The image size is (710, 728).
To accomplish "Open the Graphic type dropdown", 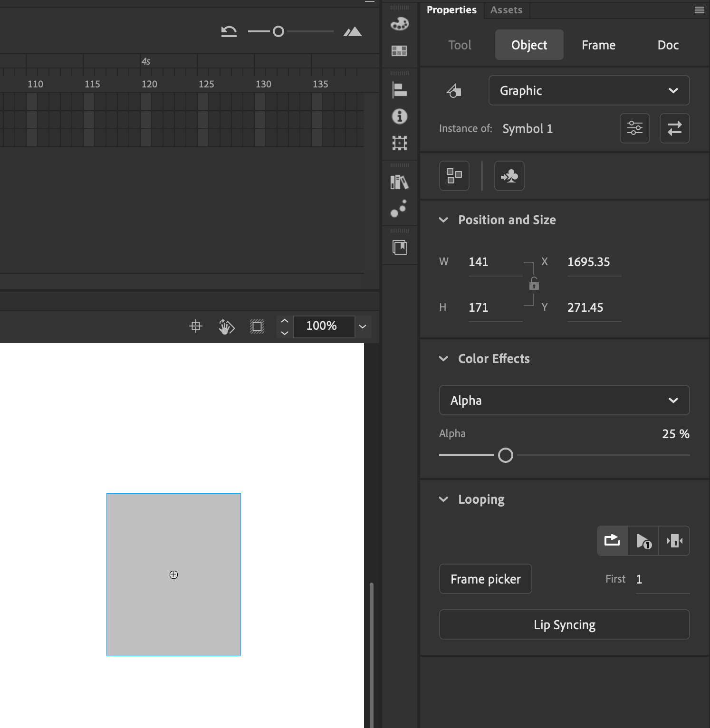I will (588, 90).
